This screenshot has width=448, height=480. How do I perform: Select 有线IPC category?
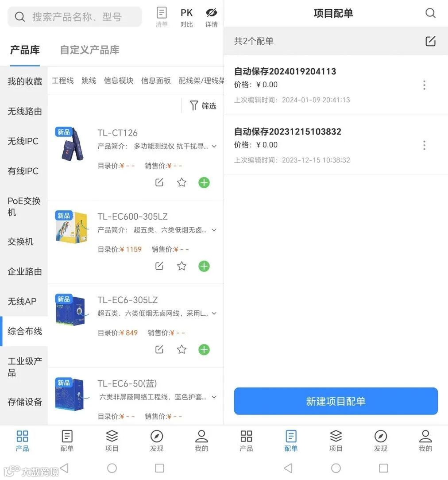pos(24,171)
